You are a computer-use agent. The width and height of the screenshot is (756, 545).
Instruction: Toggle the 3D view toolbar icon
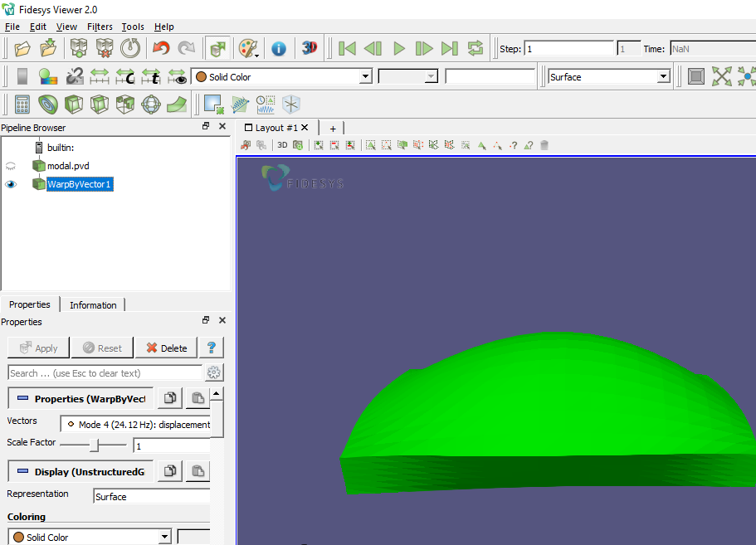click(309, 48)
